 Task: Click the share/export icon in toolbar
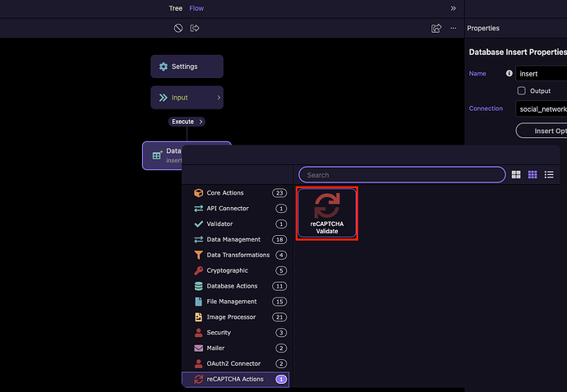coord(436,28)
